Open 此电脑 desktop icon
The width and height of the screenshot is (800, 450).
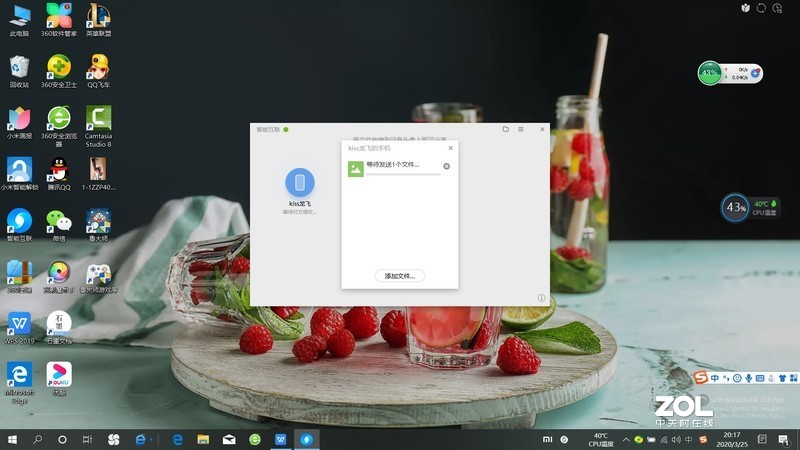pos(19,20)
